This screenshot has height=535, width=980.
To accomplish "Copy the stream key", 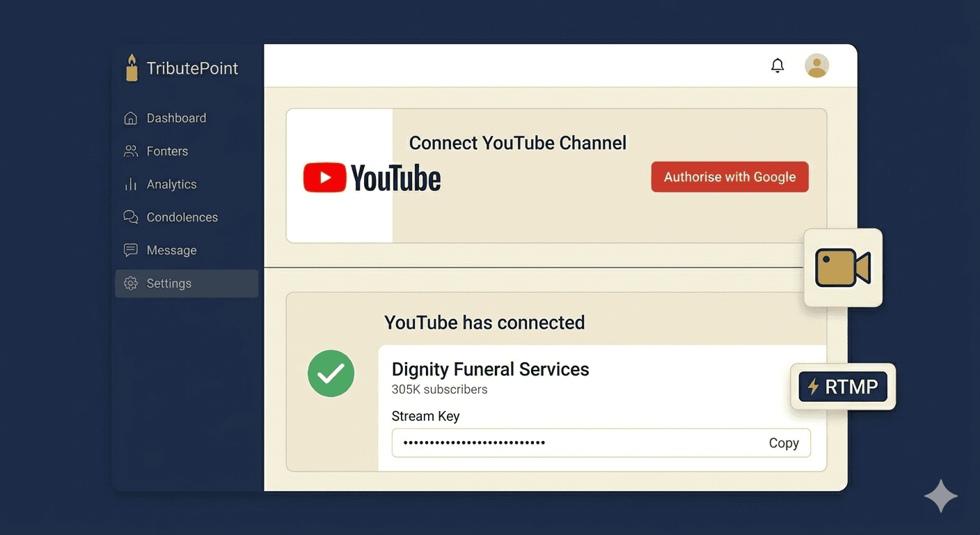I will [x=784, y=442].
